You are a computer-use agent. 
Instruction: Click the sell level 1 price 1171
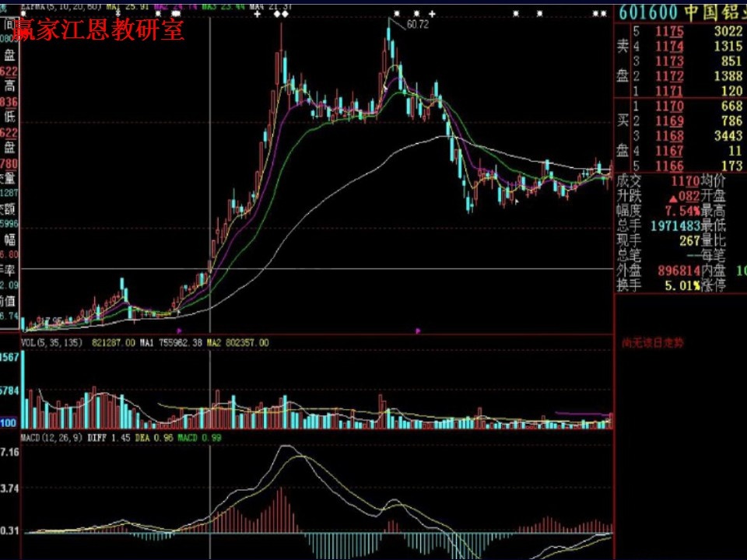668,91
